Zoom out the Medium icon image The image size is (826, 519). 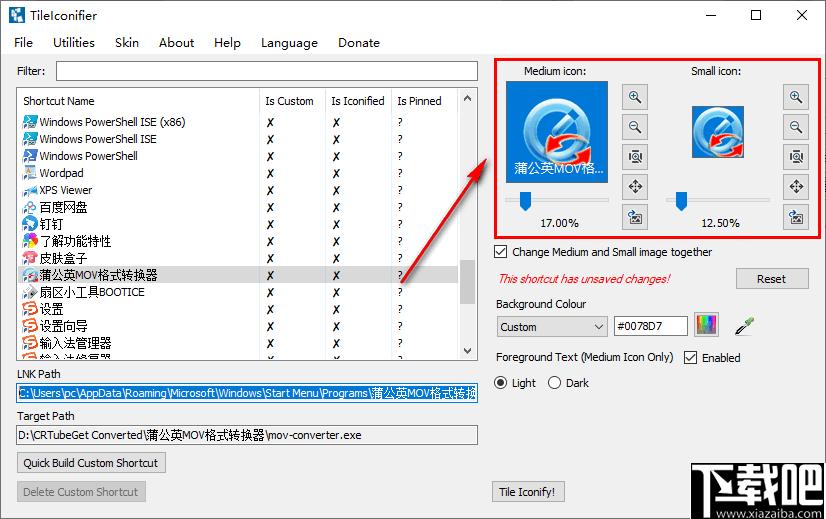pos(635,127)
